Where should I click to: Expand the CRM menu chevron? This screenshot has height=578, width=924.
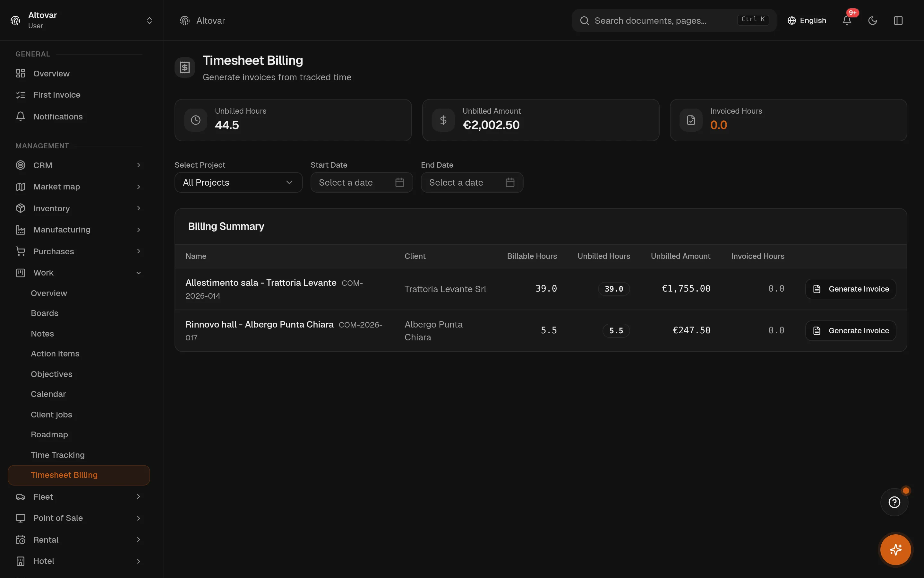tap(139, 165)
